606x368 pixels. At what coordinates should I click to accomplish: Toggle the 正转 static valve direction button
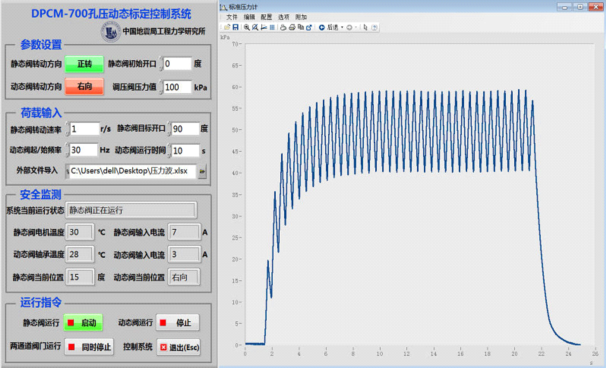coord(84,64)
